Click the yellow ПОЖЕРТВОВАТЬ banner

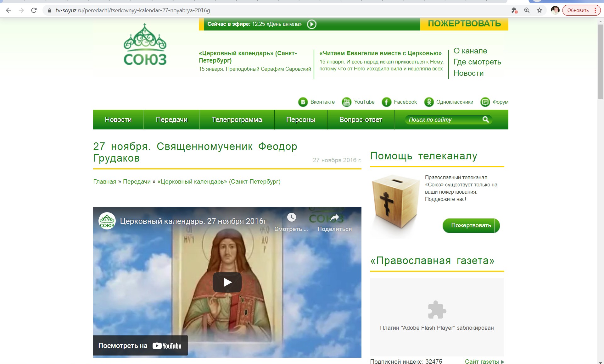pos(464,24)
